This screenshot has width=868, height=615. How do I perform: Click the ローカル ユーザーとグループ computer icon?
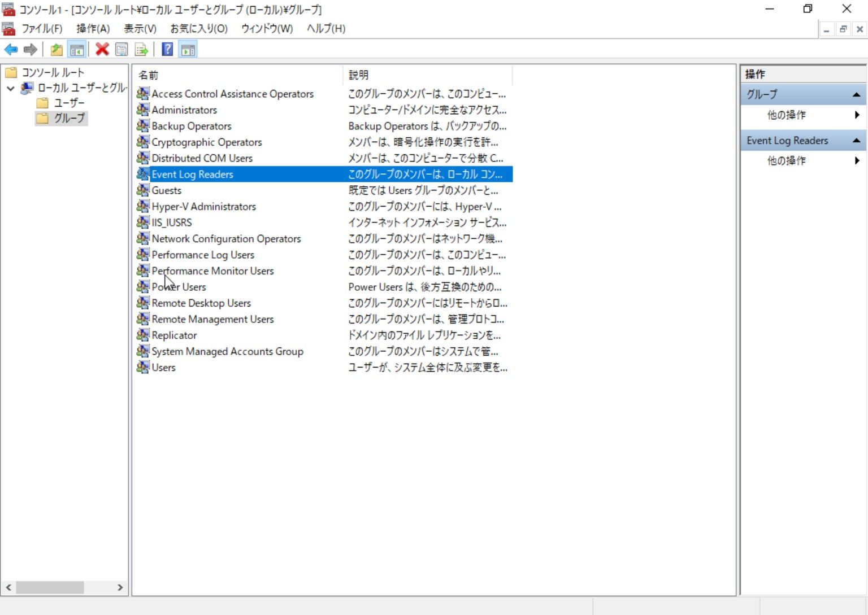pyautogui.click(x=27, y=88)
